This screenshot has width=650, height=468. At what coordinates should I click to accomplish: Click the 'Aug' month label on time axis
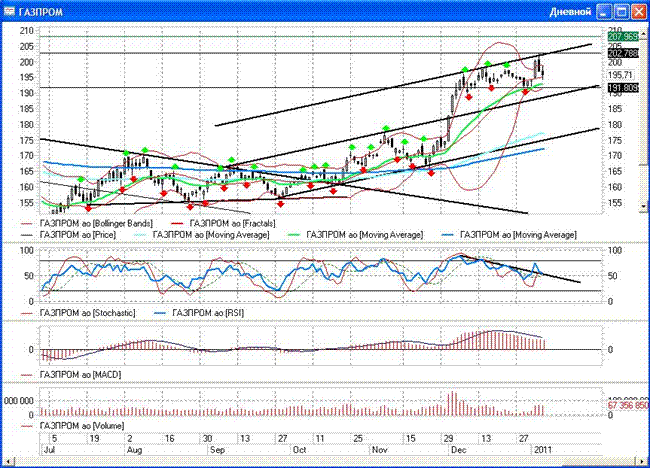(134, 450)
